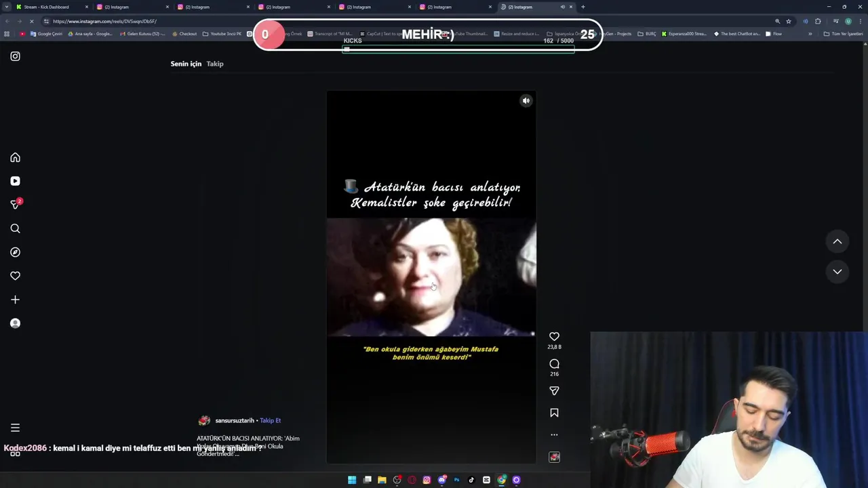Switch to the Senin için feed tab
The width and height of the screenshot is (868, 488).
tap(186, 64)
